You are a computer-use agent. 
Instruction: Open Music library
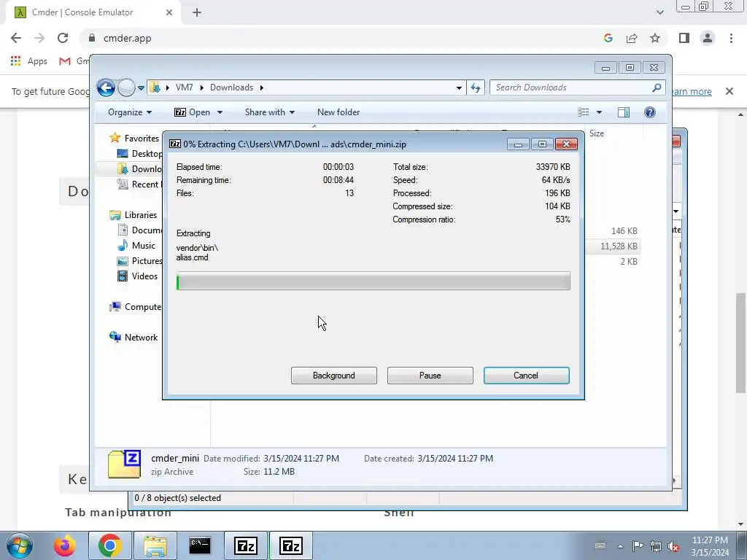[136, 245]
